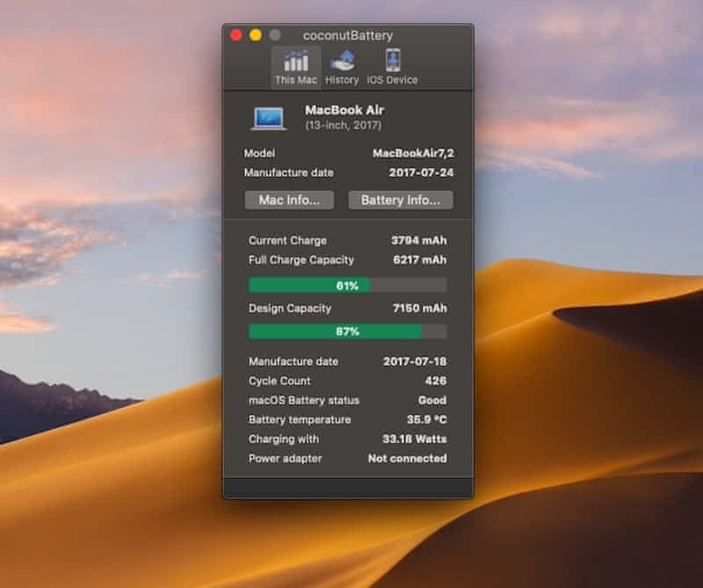
Task: Click the Cycle Count label
Action: [x=279, y=381]
